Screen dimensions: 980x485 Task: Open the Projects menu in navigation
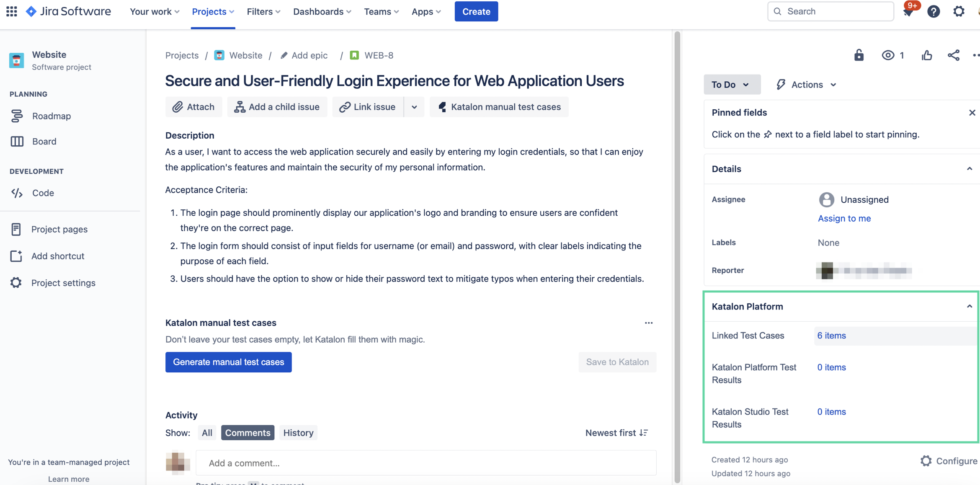[212, 11]
